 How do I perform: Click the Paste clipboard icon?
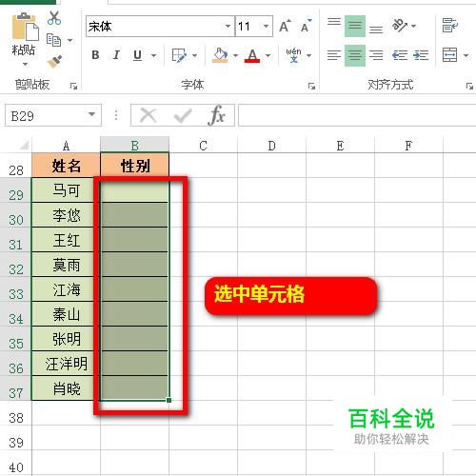click(25, 28)
